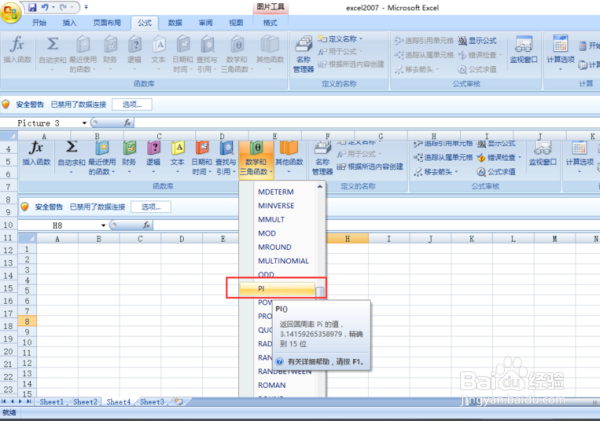The height and width of the screenshot is (421, 600).
Task: Select outer row 12 header
Action: pyautogui.click(x=8, y=250)
